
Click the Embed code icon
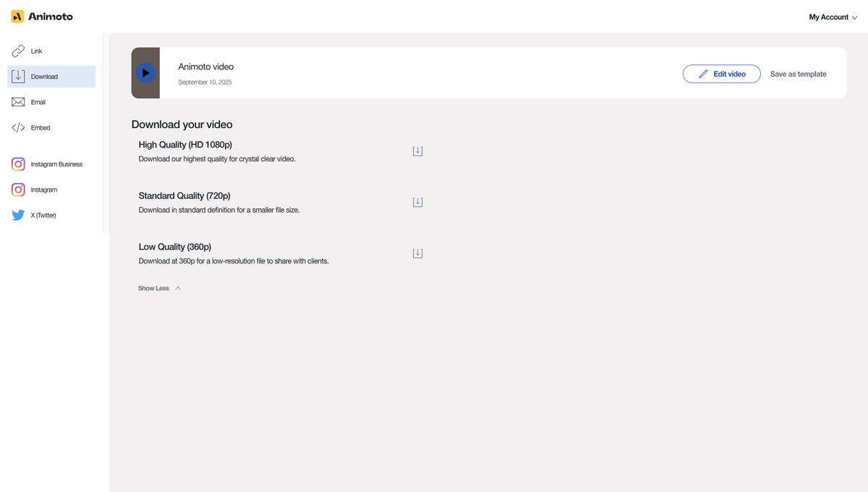coord(17,127)
